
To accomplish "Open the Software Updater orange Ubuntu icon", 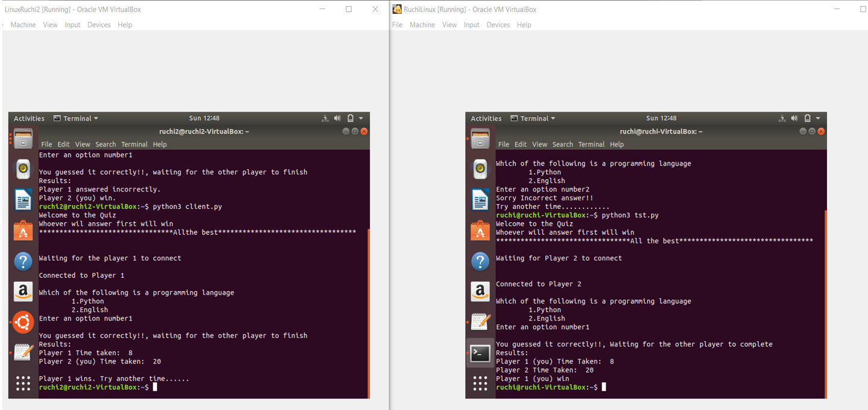I will tap(22, 322).
